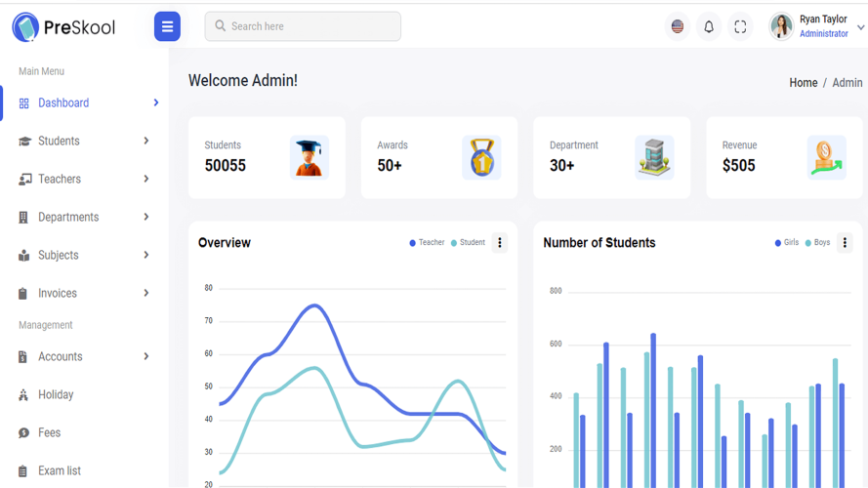Expand the Subjects submenu chevron
The width and height of the screenshot is (868, 488).
[146, 255]
